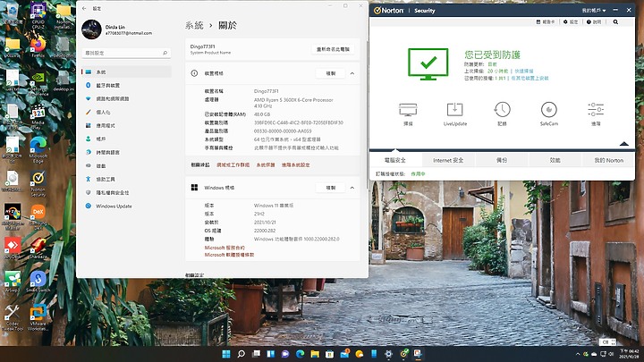Open 網域或工作群組 domain link
The width and height of the screenshot is (644, 362).
pos(233,165)
